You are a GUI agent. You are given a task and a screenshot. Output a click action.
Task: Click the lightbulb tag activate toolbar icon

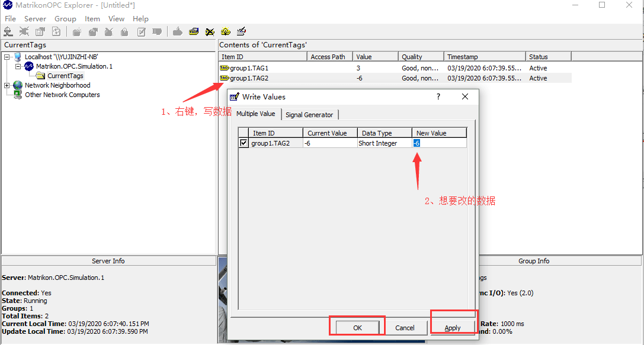pos(226,31)
